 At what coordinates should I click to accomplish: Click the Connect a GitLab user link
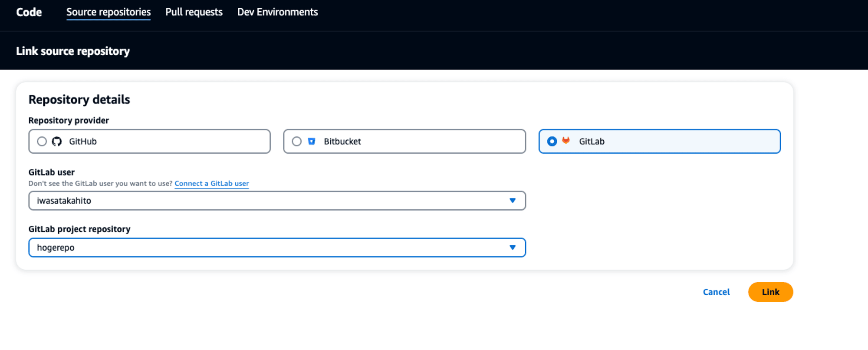coord(212,183)
